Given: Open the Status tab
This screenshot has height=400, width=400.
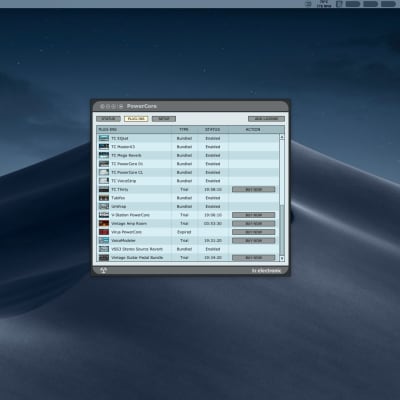Looking at the screenshot, I should [108, 119].
